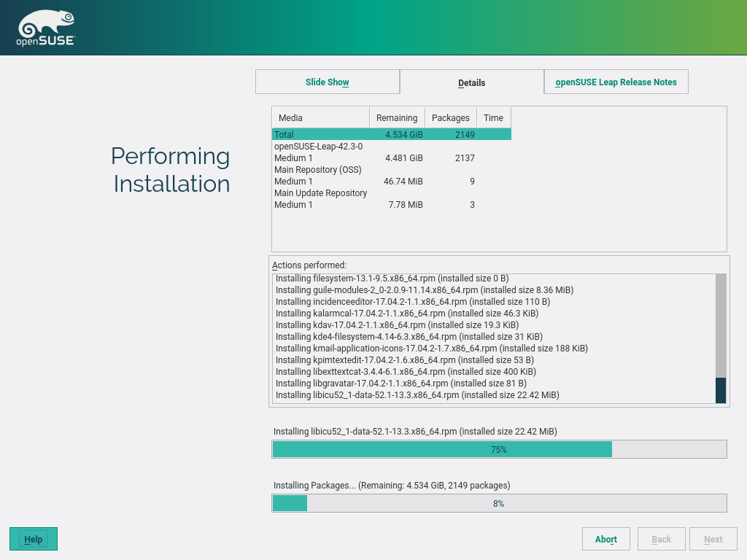Click the 2137 packages cell
This screenshot has width=747, height=560.
[x=465, y=157]
